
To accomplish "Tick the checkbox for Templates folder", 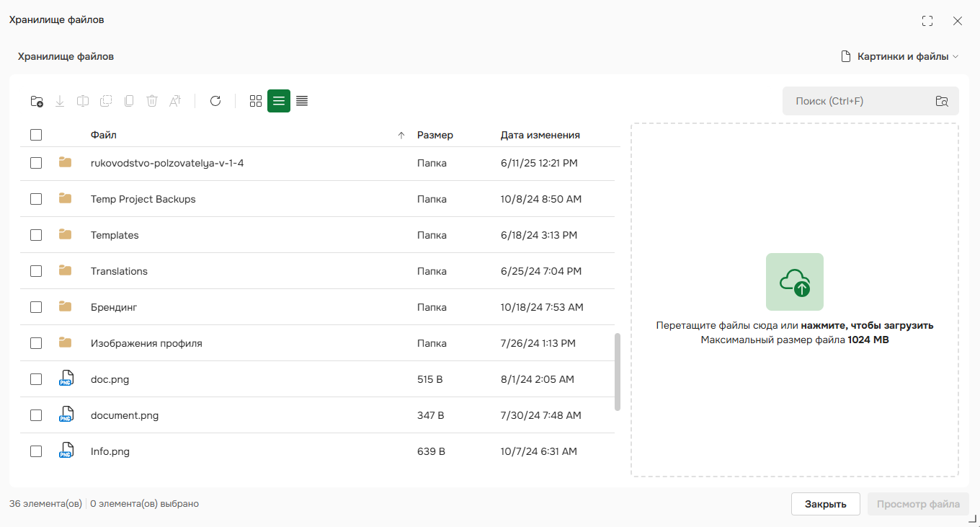I will [x=36, y=235].
